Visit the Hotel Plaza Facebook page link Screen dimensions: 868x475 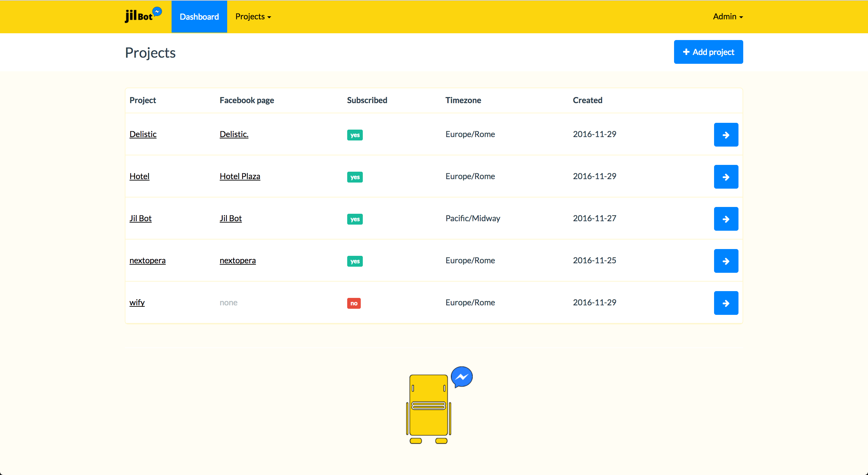pos(240,176)
